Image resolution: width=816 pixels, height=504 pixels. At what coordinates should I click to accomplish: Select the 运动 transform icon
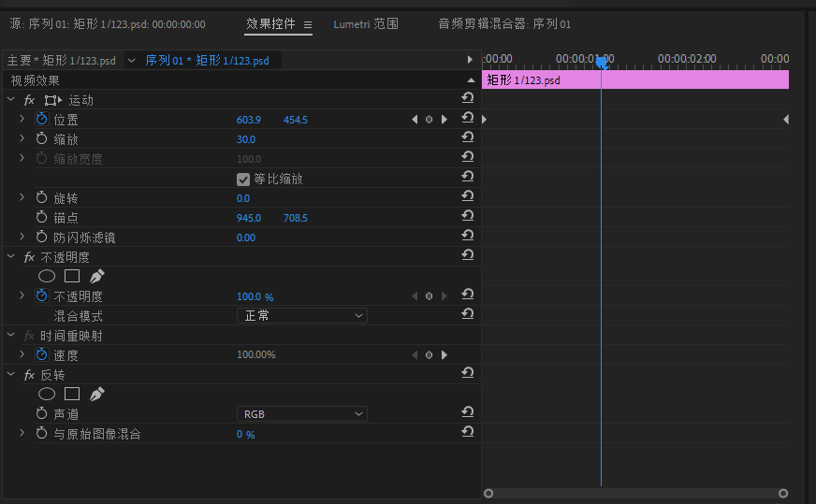(x=52, y=100)
